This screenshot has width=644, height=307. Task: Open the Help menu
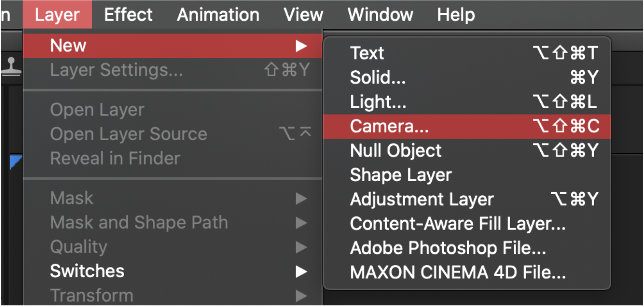click(x=456, y=15)
